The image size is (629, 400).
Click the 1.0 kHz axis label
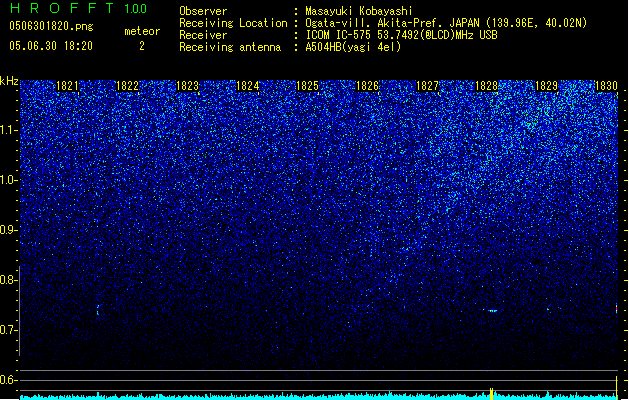point(9,180)
